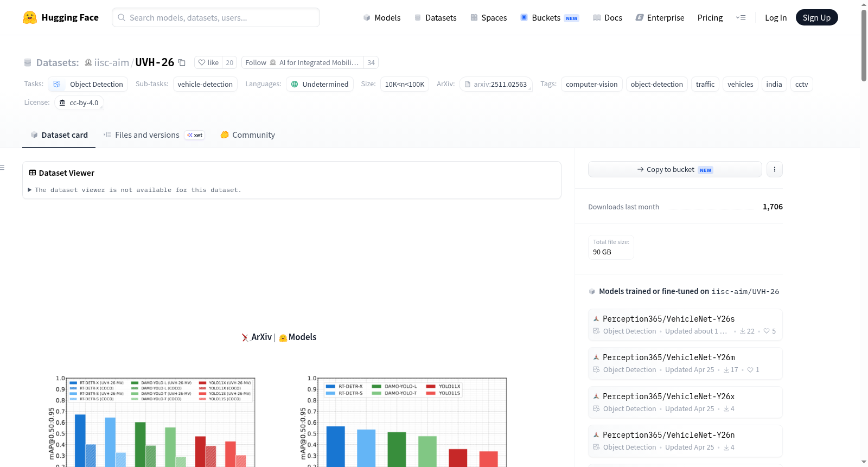Open the left sidebar table of contents icon
The width and height of the screenshot is (868, 467).
pos(2,168)
